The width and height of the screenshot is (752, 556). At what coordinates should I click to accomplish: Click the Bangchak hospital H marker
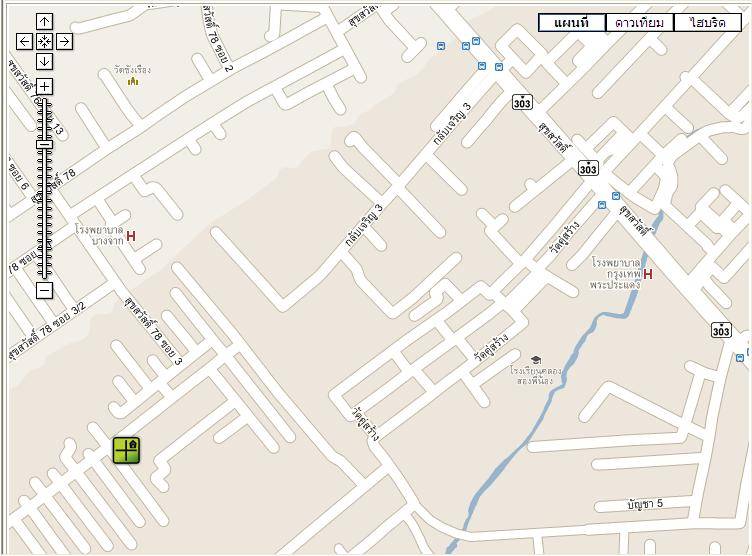130,236
